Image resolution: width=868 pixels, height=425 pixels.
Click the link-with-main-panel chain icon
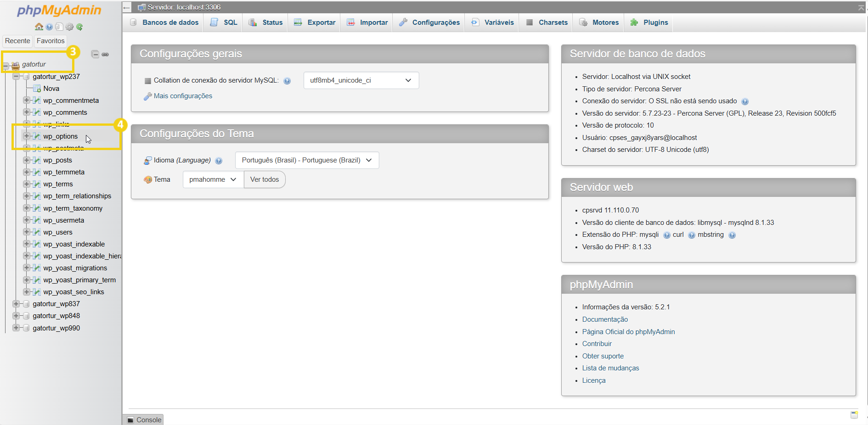click(105, 54)
